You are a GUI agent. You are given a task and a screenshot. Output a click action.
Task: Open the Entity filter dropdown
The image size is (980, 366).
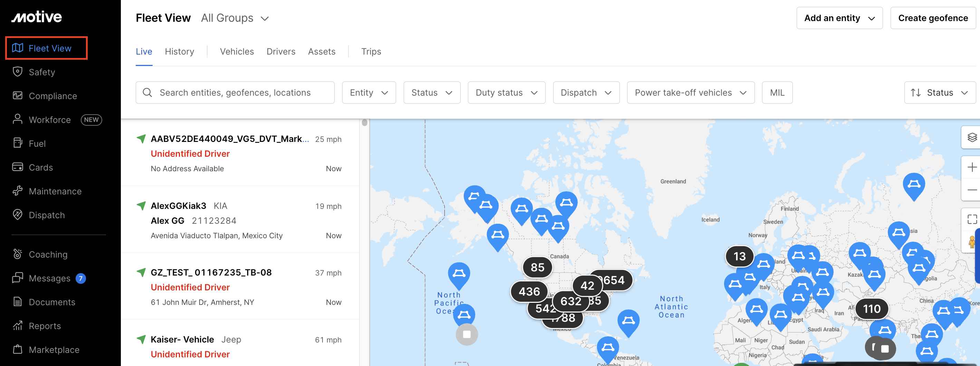[369, 93]
